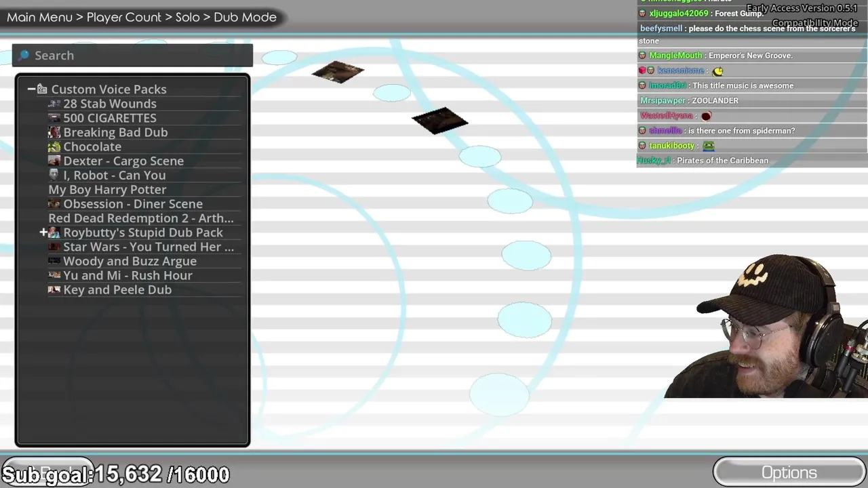Click chat message 'This title music is awesome'
This screenshot has width=868, height=488.
(743, 85)
